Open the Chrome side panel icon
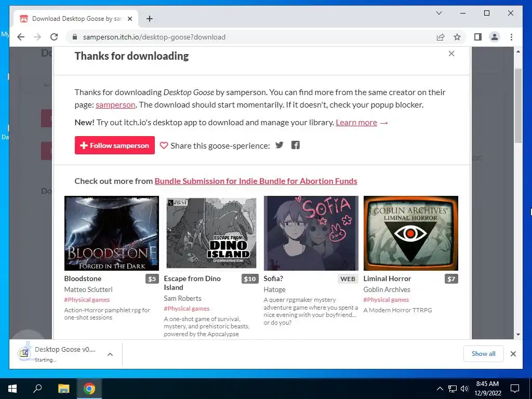Screen dimensions: 532x399 pos(478,37)
